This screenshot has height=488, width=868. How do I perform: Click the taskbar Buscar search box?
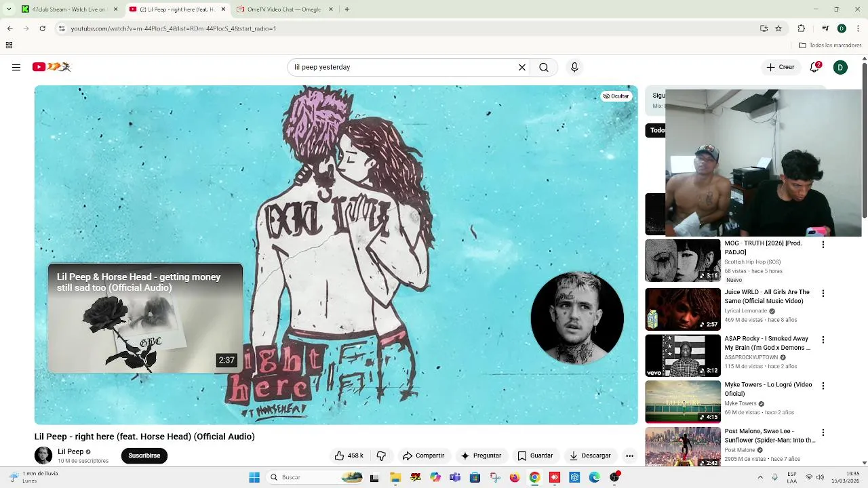click(x=315, y=477)
